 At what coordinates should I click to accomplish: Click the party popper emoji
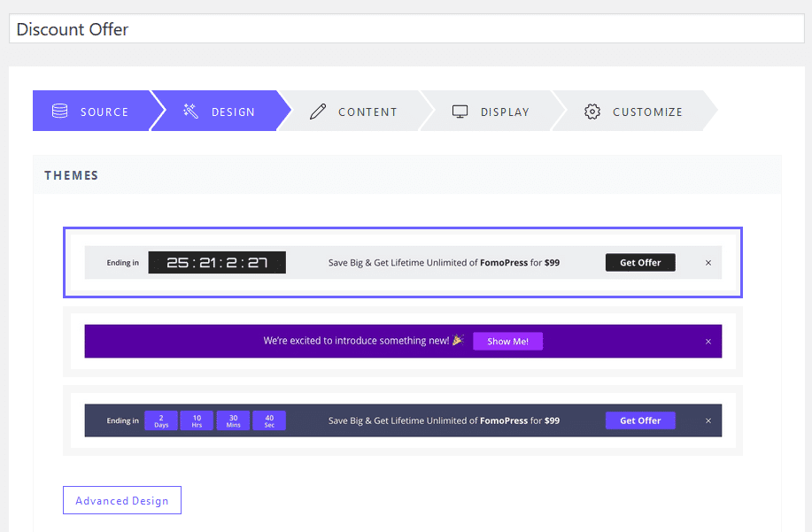[x=458, y=340]
